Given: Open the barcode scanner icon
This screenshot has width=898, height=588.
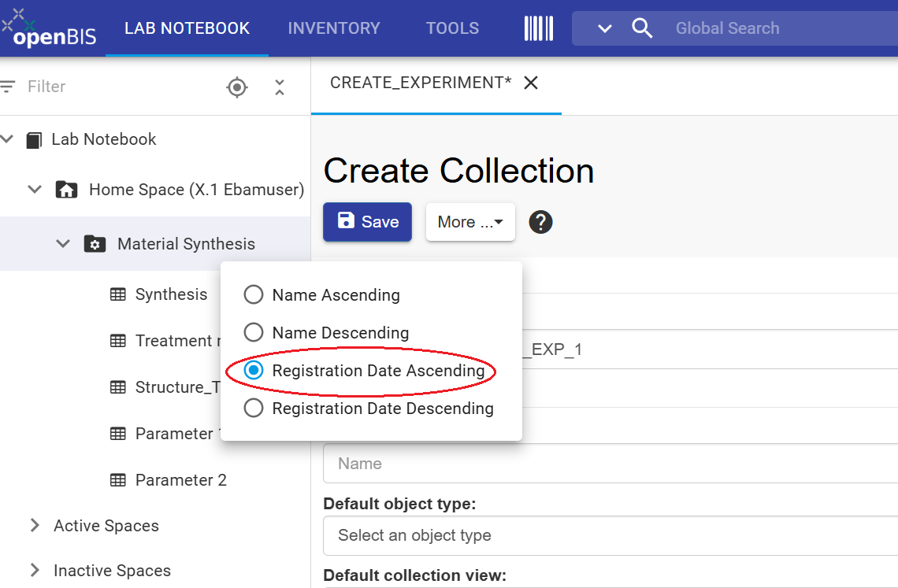Looking at the screenshot, I should click(x=538, y=28).
